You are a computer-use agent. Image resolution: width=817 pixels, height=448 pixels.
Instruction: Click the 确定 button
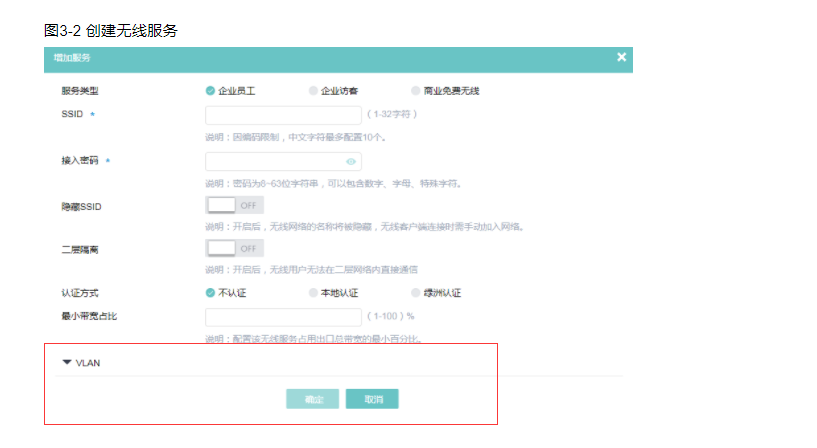[312, 399]
